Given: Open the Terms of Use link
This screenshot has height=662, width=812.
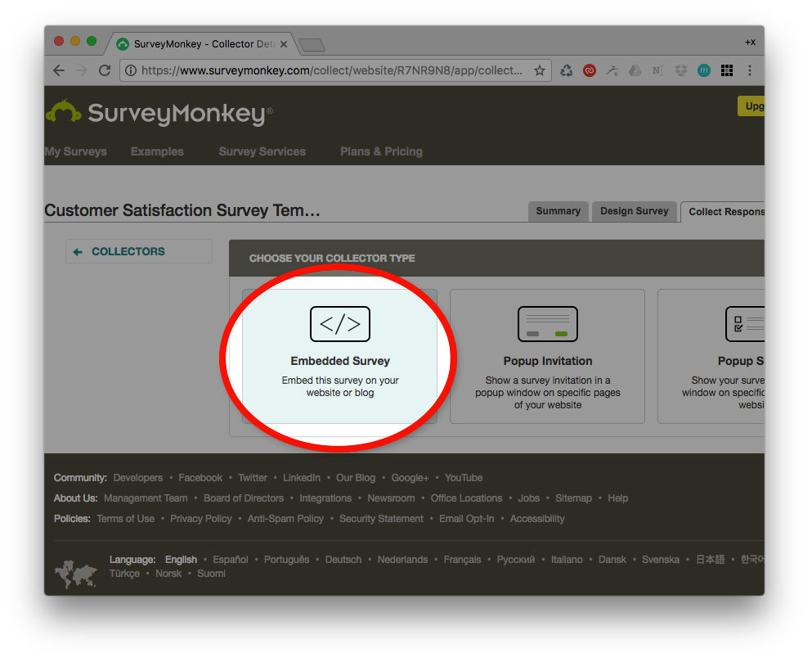Looking at the screenshot, I should 125,519.
